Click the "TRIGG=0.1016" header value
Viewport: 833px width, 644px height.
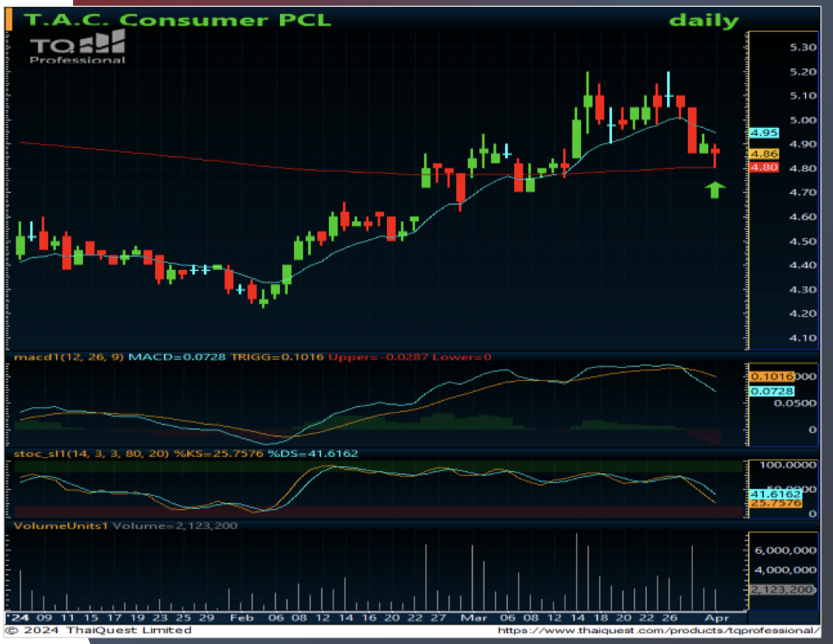point(278,357)
